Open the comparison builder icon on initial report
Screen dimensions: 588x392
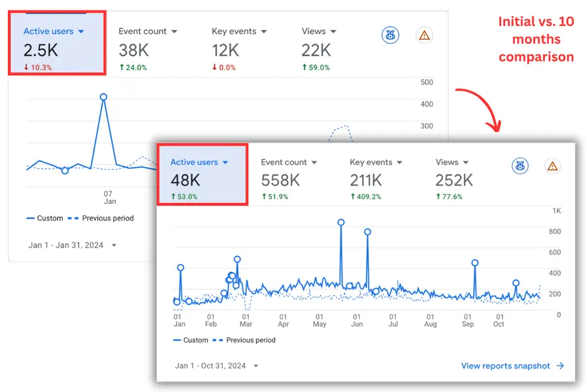coord(390,35)
